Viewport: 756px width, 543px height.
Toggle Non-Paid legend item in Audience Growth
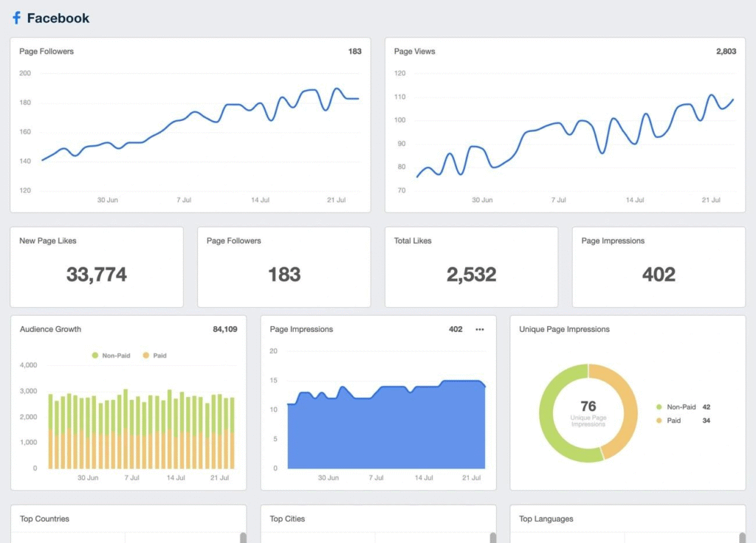[111, 356]
